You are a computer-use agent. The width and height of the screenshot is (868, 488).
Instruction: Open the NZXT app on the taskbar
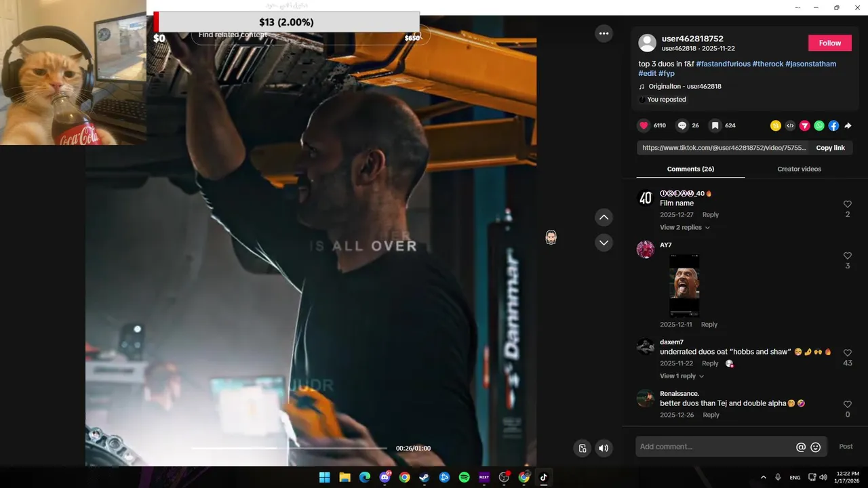[484, 477]
